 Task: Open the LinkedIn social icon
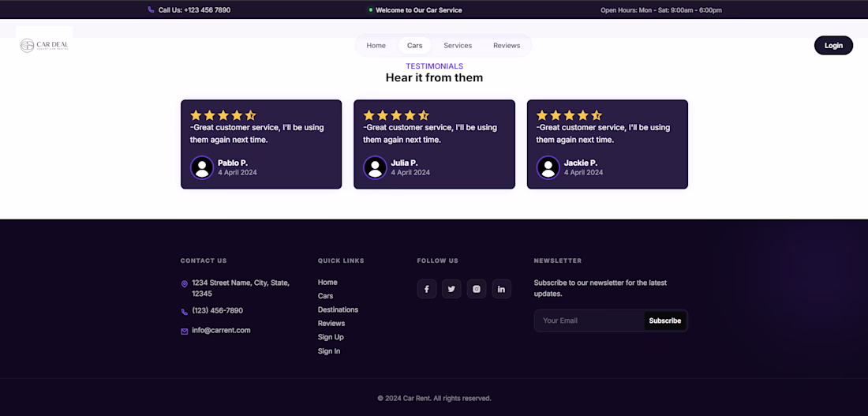click(502, 289)
